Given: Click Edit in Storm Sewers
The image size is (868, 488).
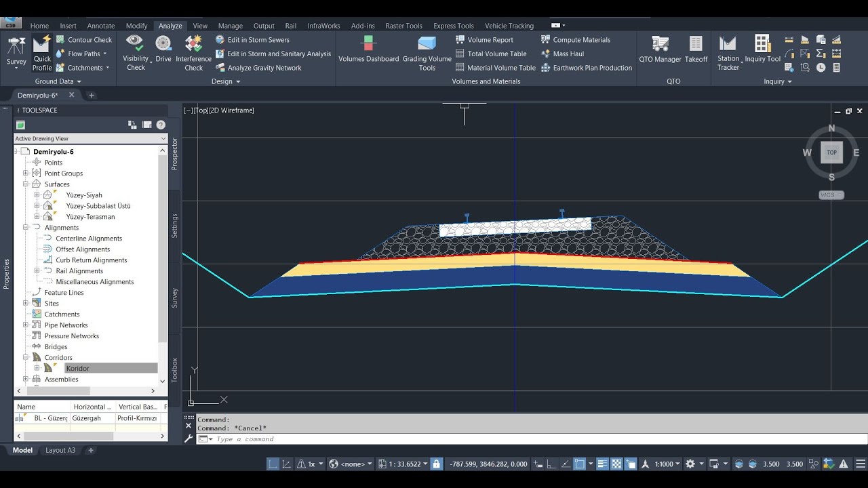Looking at the screenshot, I should 252,40.
